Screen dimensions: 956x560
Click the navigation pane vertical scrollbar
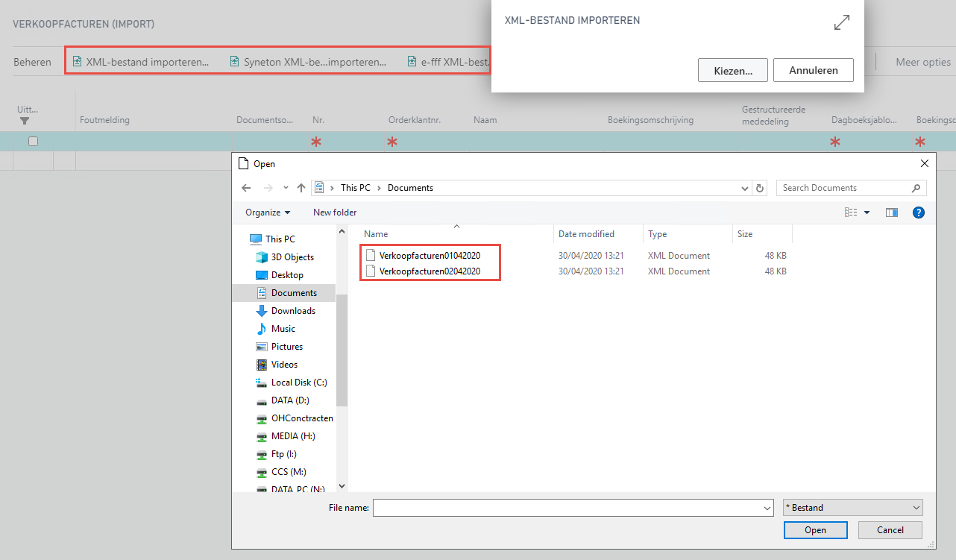(x=342, y=350)
